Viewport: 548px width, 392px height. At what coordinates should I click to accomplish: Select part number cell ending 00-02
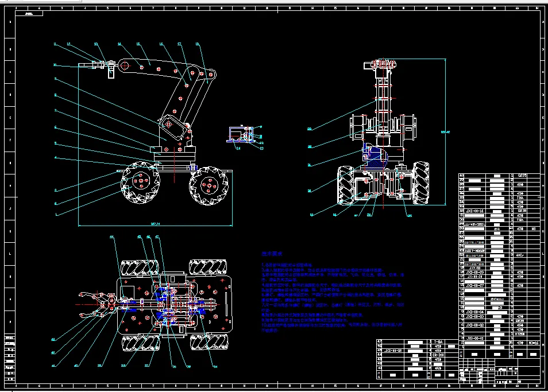[474, 325]
